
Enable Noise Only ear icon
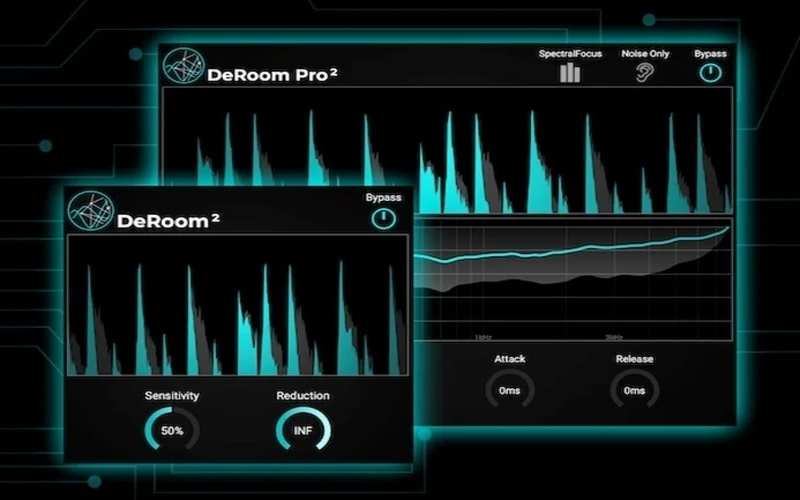click(x=644, y=72)
